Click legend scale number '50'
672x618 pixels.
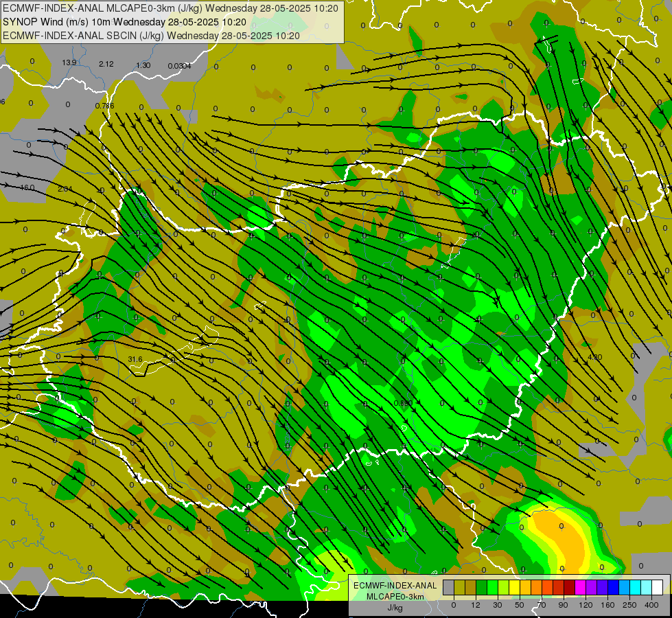pos(520,605)
